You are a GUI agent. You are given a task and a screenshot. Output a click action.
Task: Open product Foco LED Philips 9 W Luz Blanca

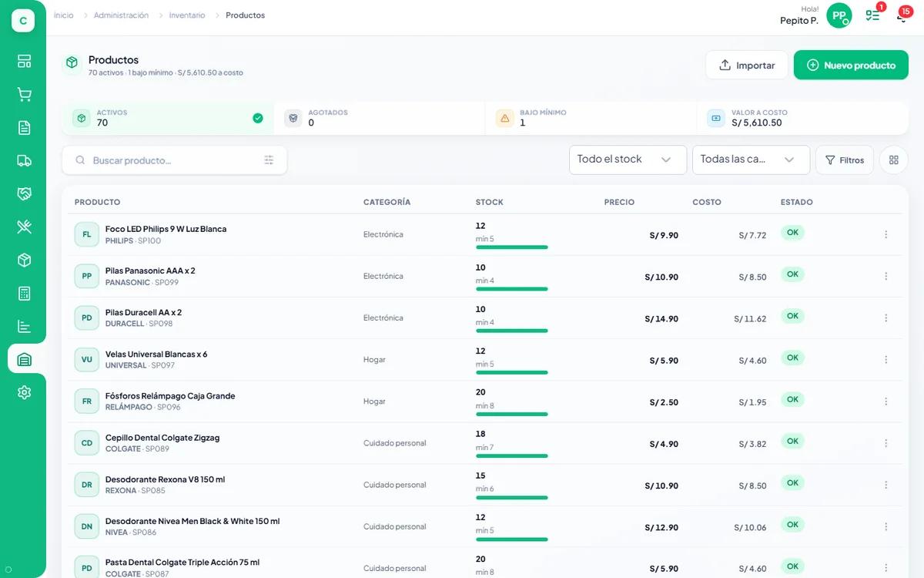click(166, 229)
